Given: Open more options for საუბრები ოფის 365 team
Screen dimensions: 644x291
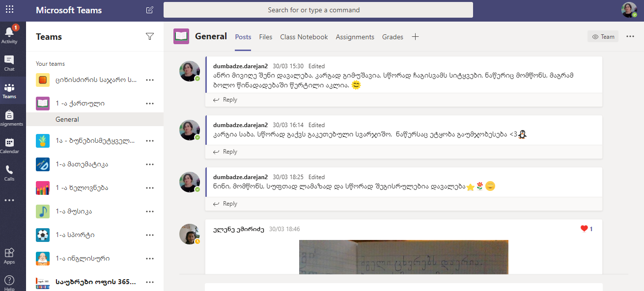Looking at the screenshot, I should click(150, 282).
